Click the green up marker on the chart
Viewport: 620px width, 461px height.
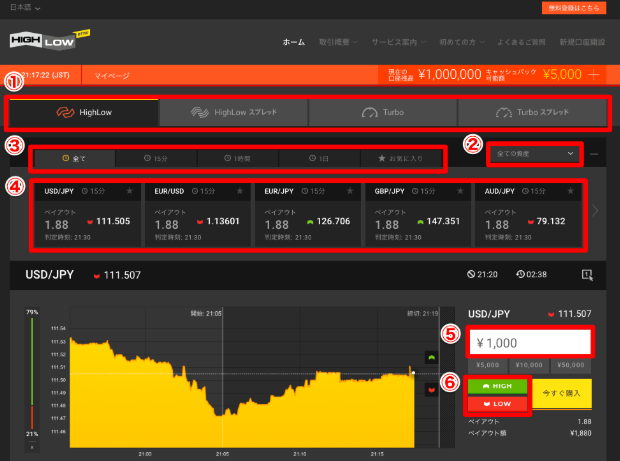(431, 357)
